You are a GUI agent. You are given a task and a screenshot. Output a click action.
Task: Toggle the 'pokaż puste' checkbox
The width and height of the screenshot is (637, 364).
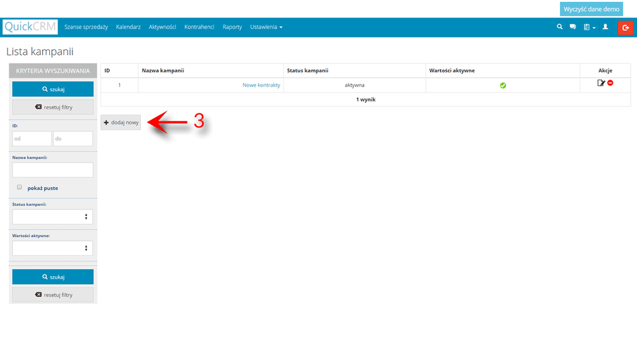tap(20, 187)
